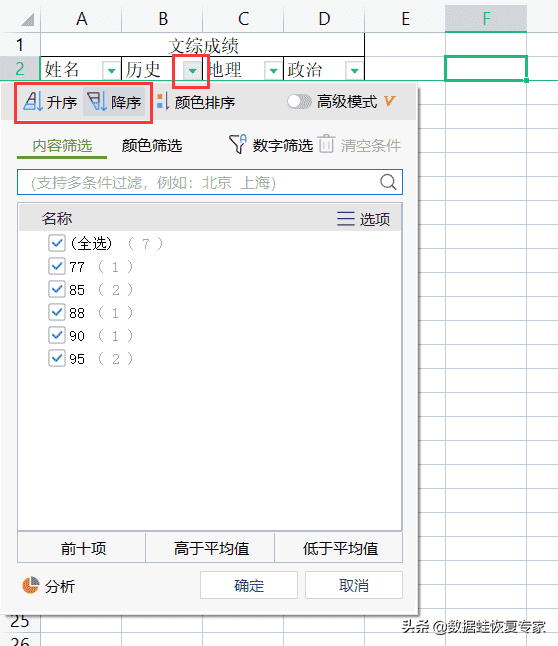Screen dimensions: 558x646
Task: Sort descending with 降序 button
Action: [114, 102]
